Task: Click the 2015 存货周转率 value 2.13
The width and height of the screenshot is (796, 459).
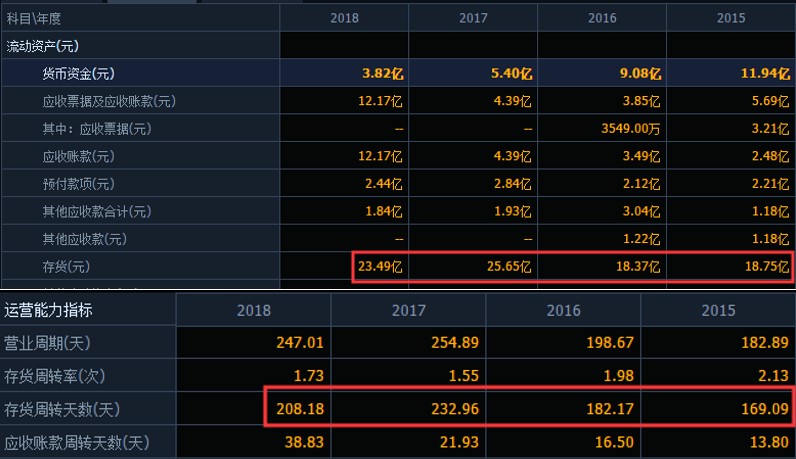Action: (771, 376)
